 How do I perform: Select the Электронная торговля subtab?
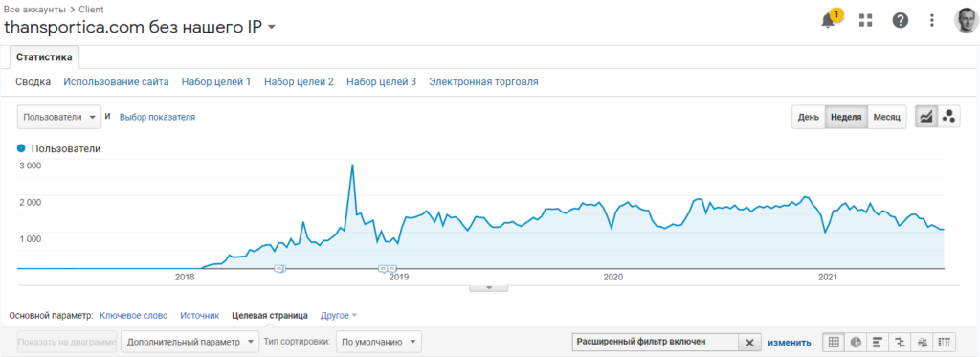pyautogui.click(x=483, y=82)
